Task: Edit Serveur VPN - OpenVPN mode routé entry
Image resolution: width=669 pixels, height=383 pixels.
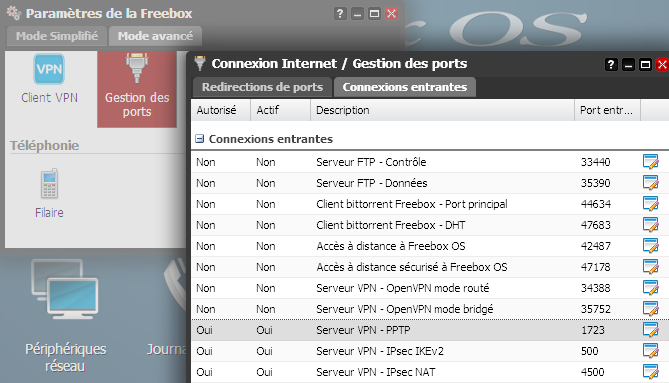Action: pyautogui.click(x=651, y=288)
